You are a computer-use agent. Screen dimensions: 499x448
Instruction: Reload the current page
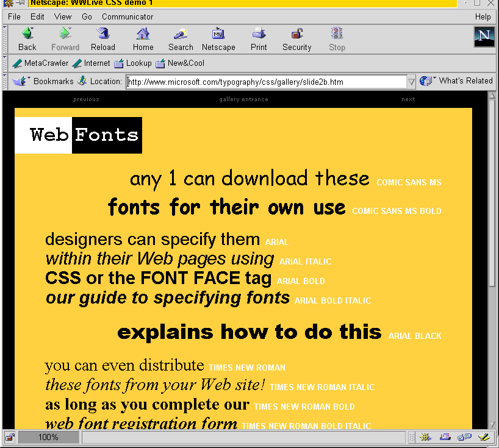pos(103,39)
